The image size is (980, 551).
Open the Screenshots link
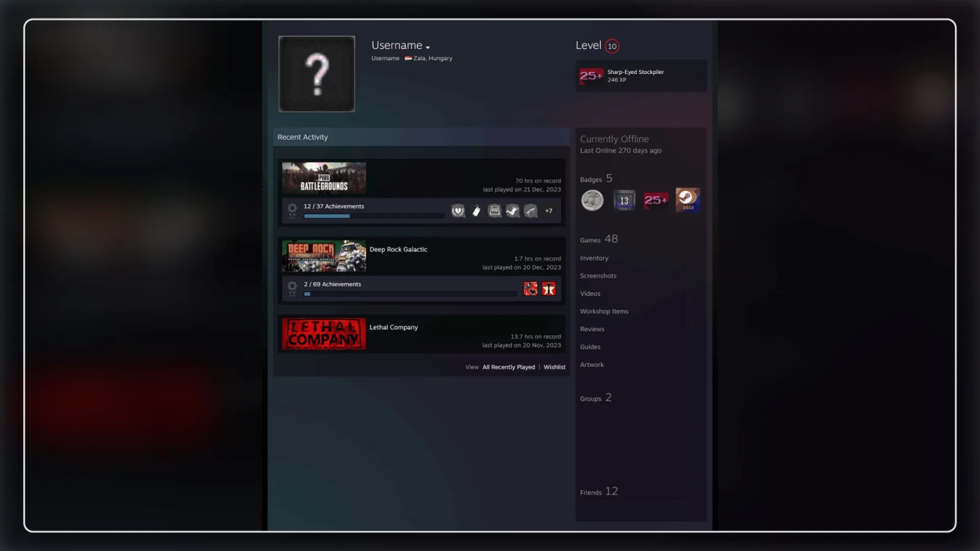pos(598,276)
